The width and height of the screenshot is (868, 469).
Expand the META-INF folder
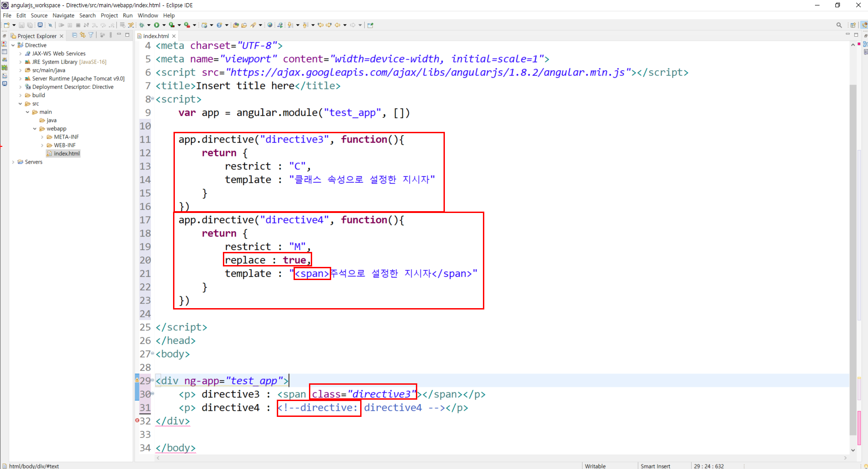click(42, 137)
